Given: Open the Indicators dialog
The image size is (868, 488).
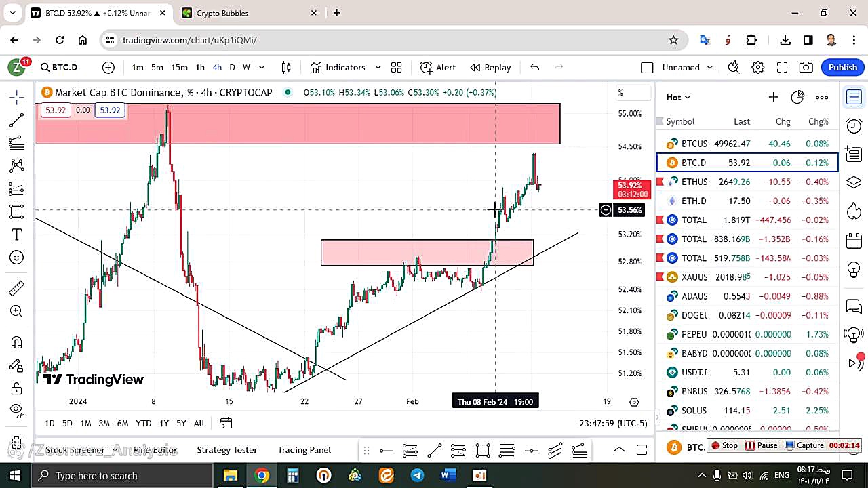Looking at the screenshot, I should tap(338, 67).
